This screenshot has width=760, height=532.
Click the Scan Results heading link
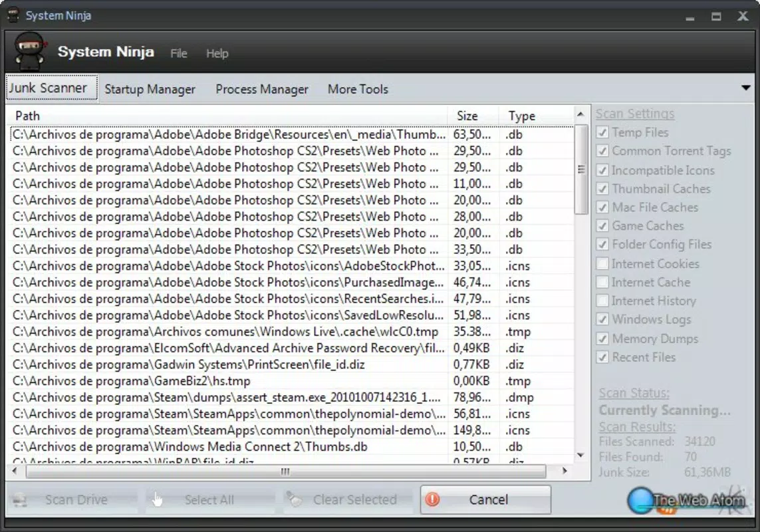pos(637,427)
